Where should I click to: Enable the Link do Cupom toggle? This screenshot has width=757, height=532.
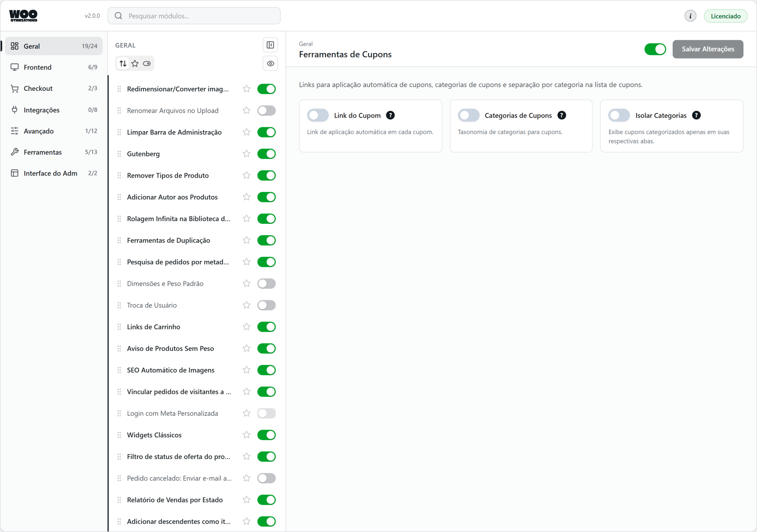coord(318,115)
